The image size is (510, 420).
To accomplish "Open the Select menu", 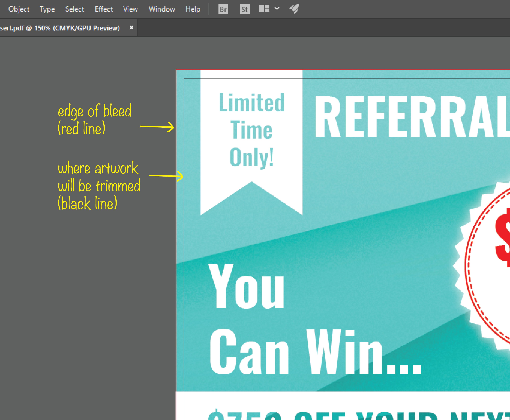I will (75, 9).
